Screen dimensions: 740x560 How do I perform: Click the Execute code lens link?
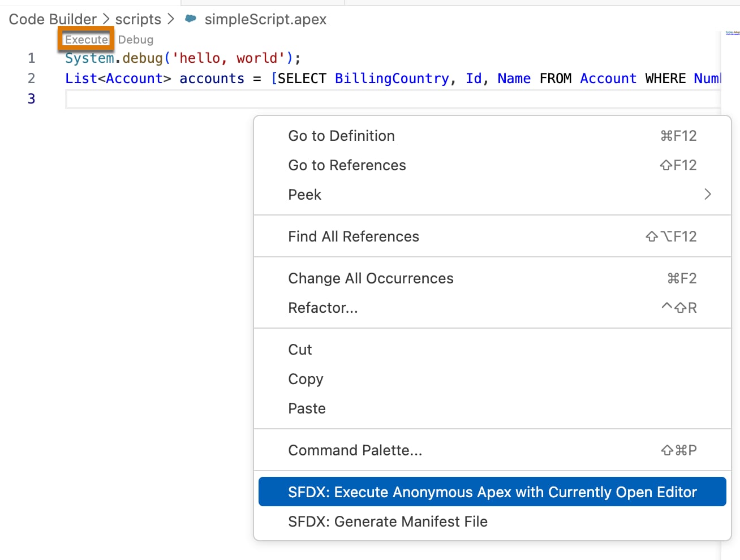click(86, 40)
